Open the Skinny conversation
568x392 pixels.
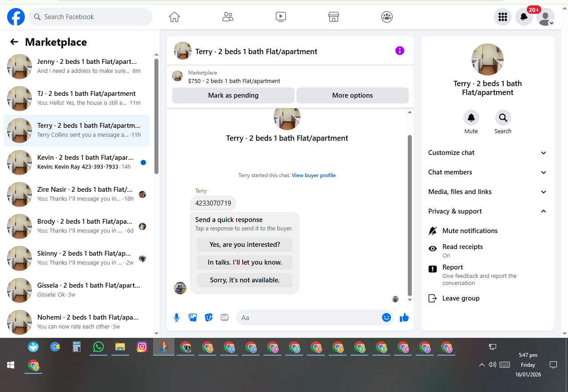[x=77, y=258]
